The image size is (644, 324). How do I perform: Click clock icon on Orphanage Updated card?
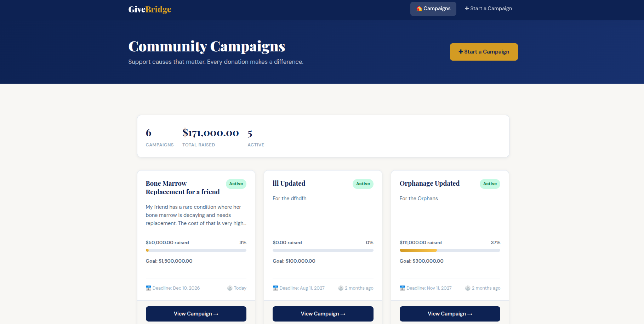pyautogui.click(x=468, y=288)
